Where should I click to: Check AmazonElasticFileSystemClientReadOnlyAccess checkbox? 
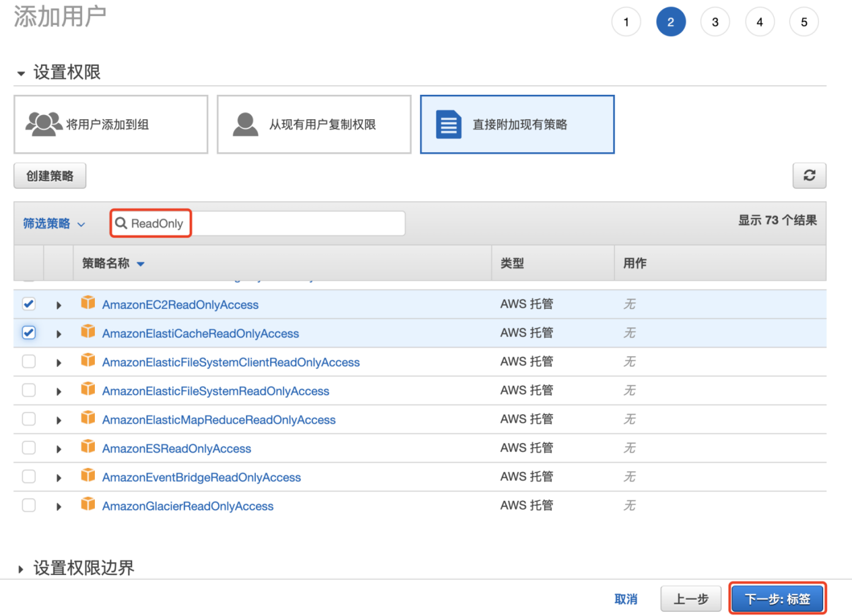point(29,362)
